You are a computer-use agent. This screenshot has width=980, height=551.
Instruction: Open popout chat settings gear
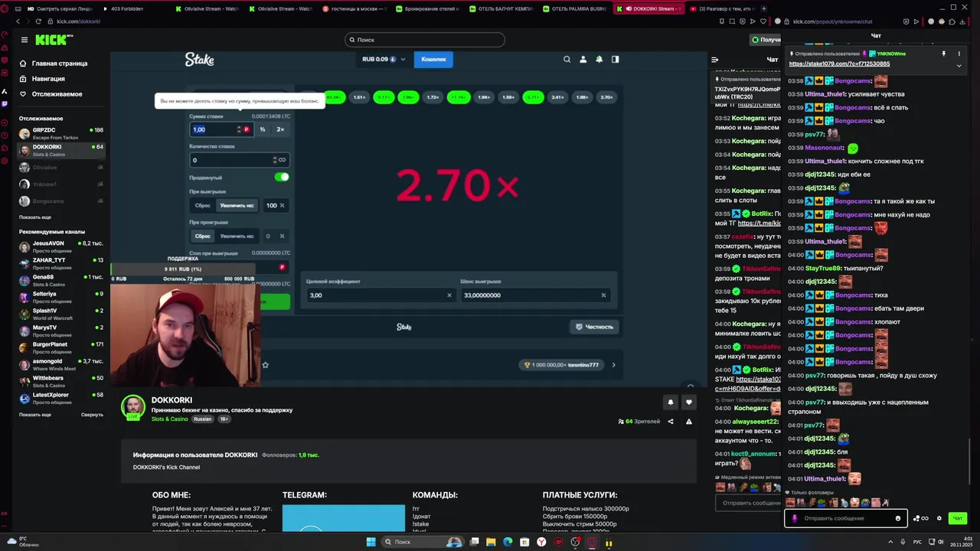939,518
